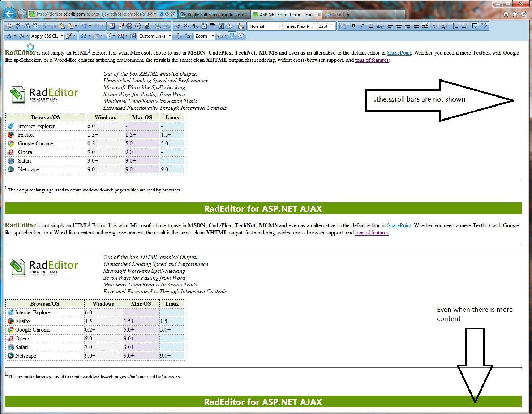Run the W3C XHTML validator

484,26
